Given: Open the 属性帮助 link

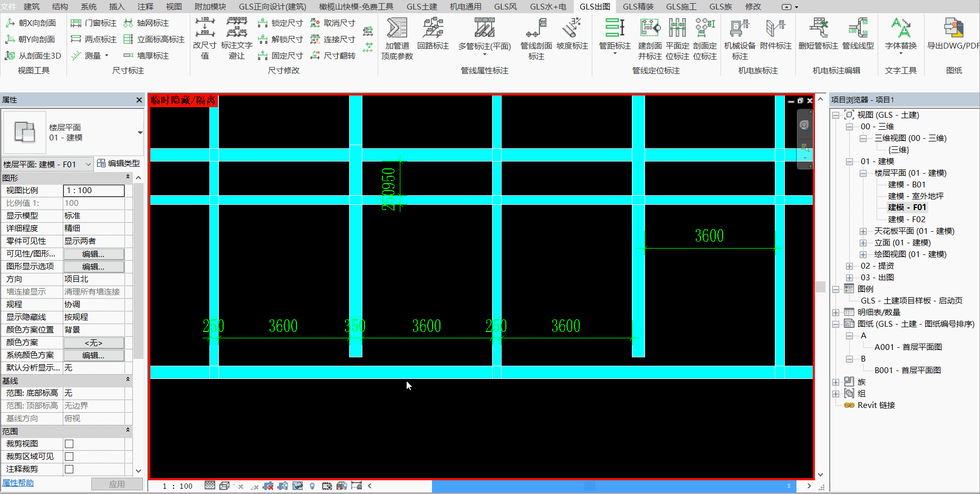Looking at the screenshot, I should tap(18, 483).
